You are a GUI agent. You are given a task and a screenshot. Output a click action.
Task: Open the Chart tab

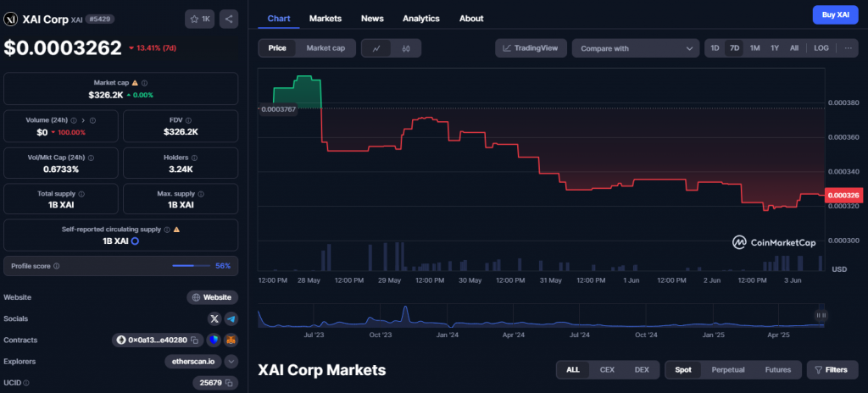(x=279, y=19)
